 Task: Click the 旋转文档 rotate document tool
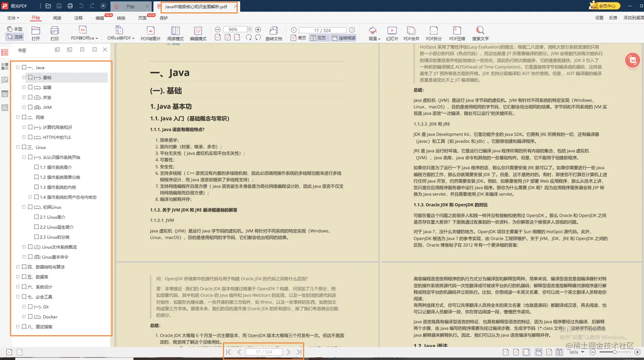pos(273,34)
